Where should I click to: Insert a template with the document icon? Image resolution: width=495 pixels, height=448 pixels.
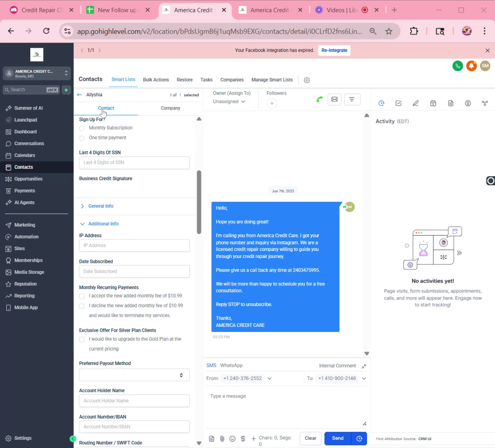211,438
